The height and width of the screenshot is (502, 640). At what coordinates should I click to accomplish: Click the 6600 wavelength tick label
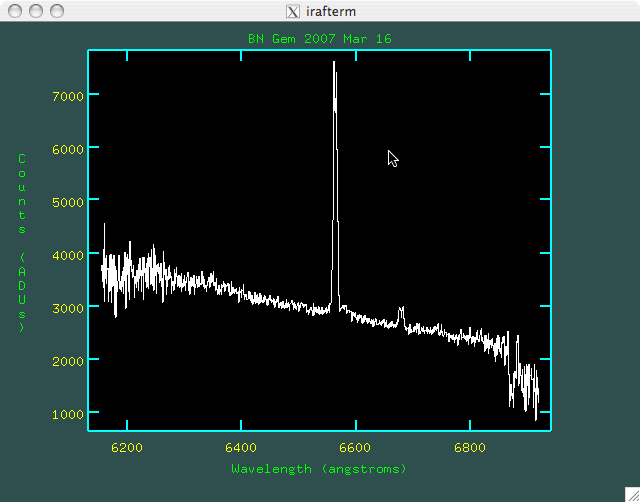(355, 448)
